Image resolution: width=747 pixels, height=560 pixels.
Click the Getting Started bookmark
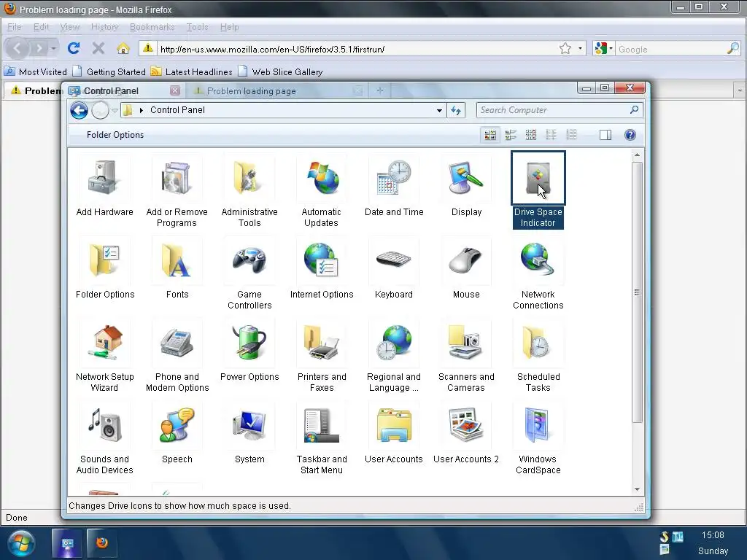(109, 72)
